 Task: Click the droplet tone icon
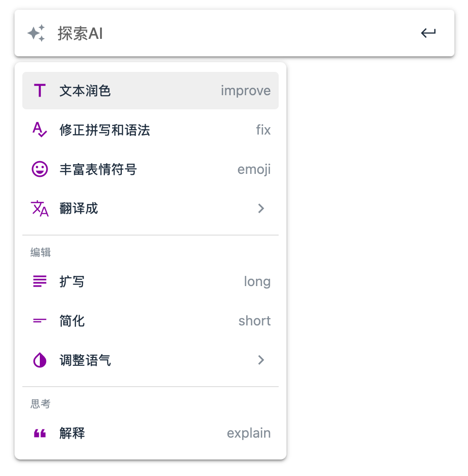[x=39, y=360]
